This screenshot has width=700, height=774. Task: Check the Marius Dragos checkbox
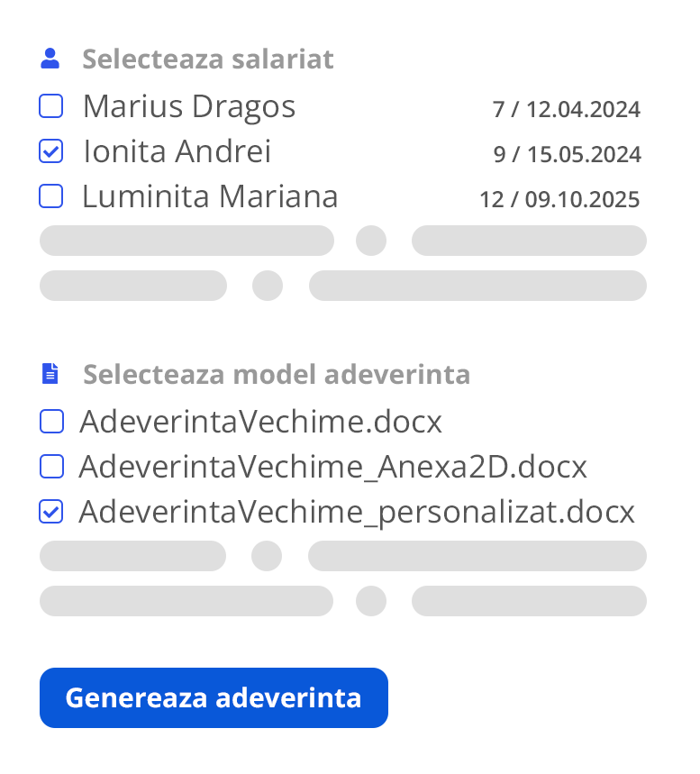(51, 107)
